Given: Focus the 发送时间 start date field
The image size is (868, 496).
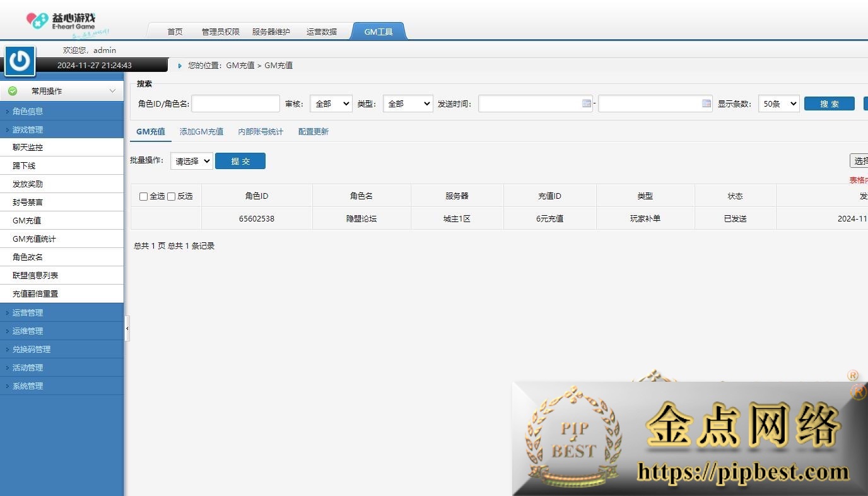Looking at the screenshot, I should click(536, 103).
